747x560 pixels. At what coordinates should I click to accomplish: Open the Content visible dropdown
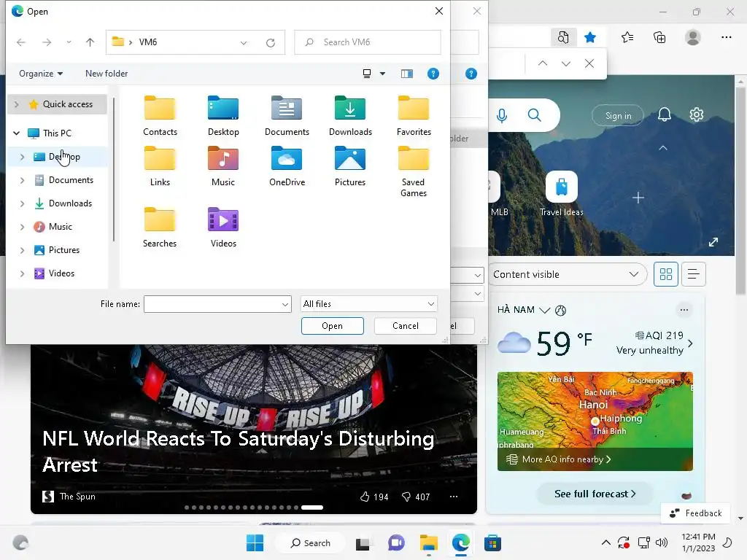tap(568, 274)
